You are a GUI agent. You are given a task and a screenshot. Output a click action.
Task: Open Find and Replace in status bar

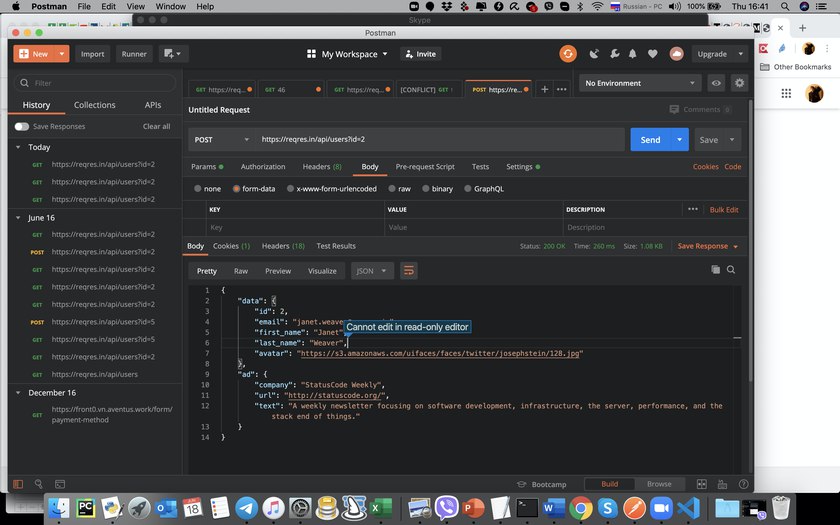39,484
